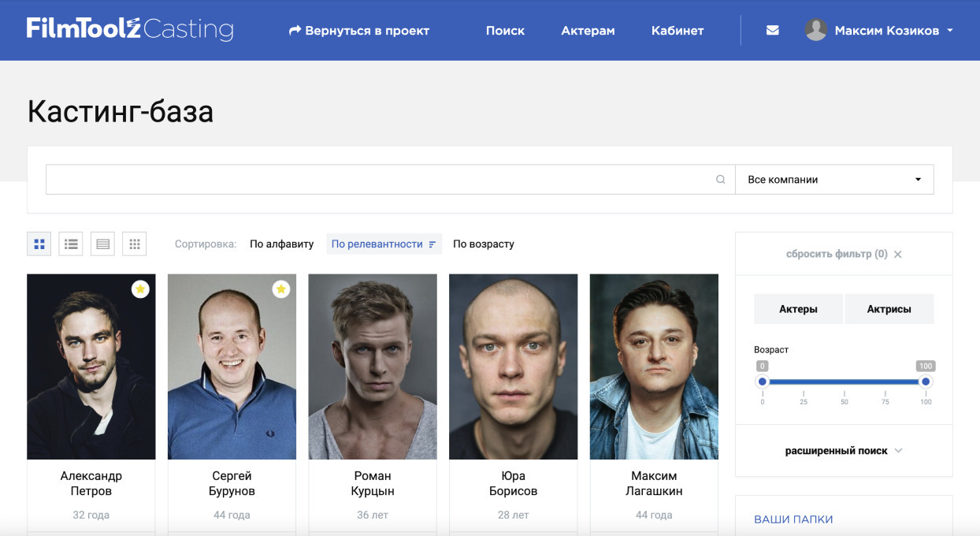
Task: Click the user avatar icon
Action: 815,31
